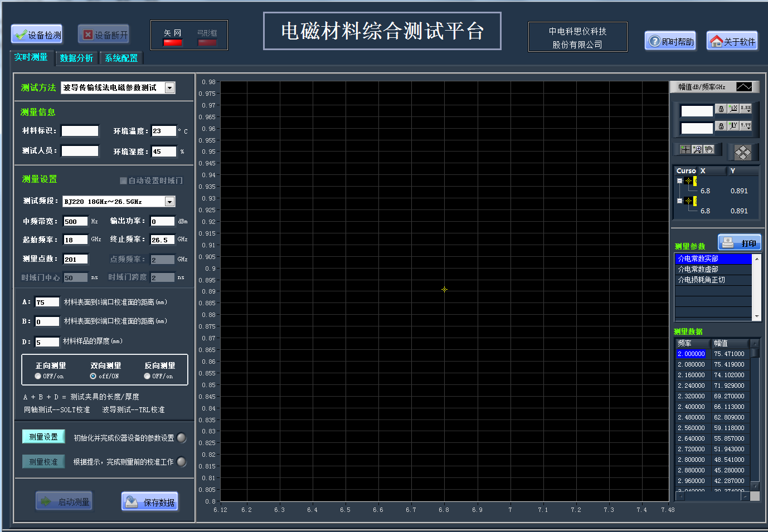
Task: Click the second cursor crosshair icon
Action: point(689,201)
